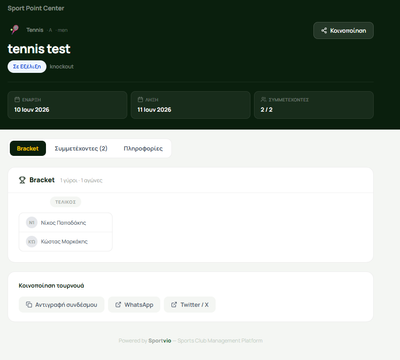Click the copy icon in Αντιγραφή συνδέσμου

pyautogui.click(x=29, y=305)
